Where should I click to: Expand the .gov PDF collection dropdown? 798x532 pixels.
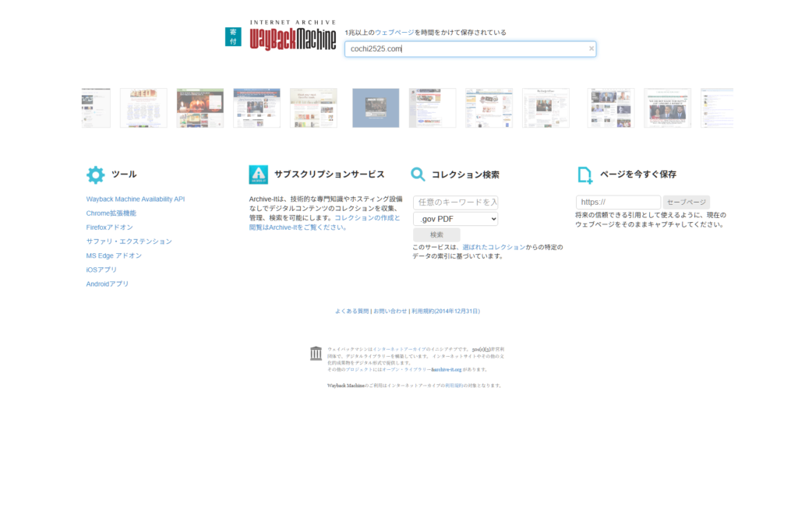(x=455, y=219)
